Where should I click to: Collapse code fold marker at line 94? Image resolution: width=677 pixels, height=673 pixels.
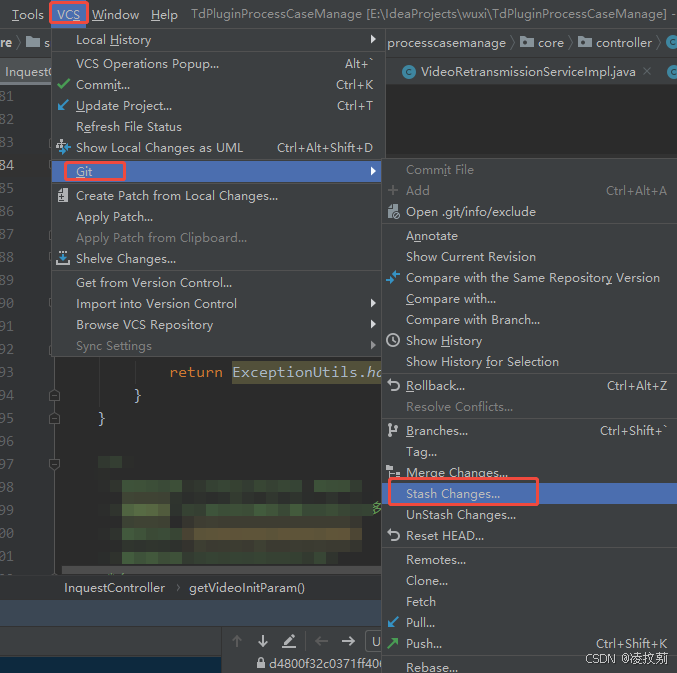pyautogui.click(x=54, y=395)
